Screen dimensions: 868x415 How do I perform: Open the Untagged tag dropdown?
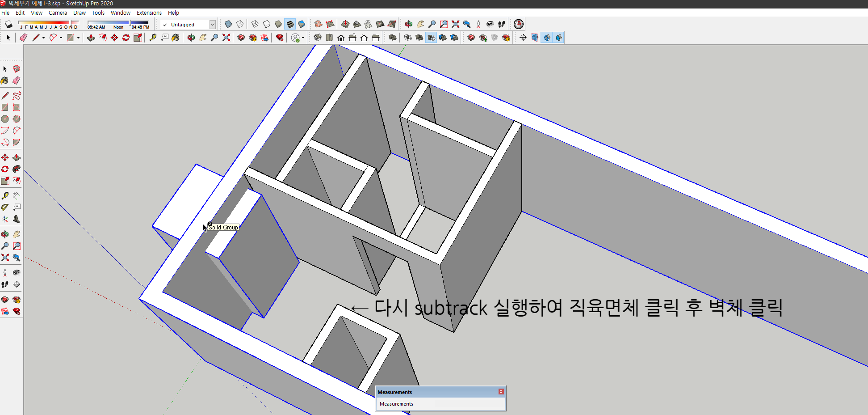[213, 25]
